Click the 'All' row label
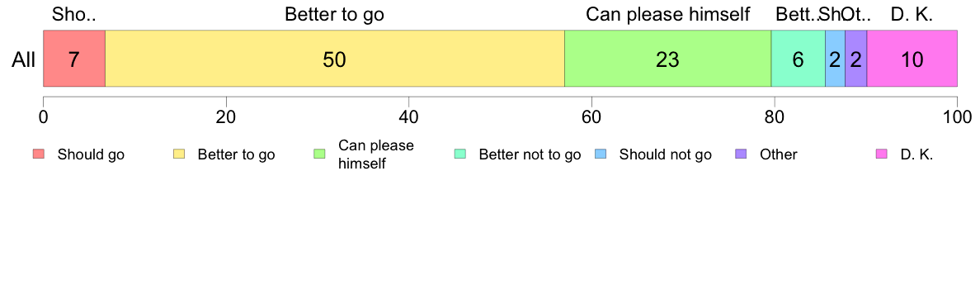The height and width of the screenshot is (304, 980). pyautogui.click(x=24, y=59)
